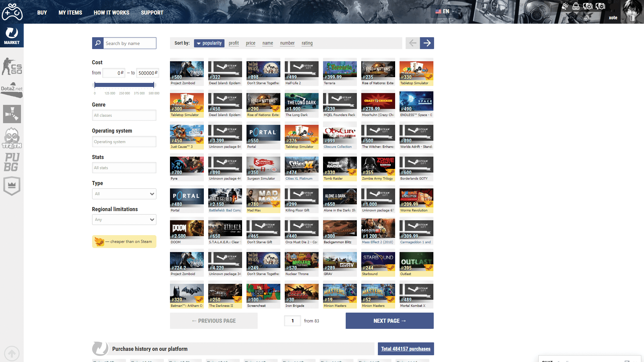Click the withdraw money icon
Viewport: 644px width, 362px height.
[600, 6]
